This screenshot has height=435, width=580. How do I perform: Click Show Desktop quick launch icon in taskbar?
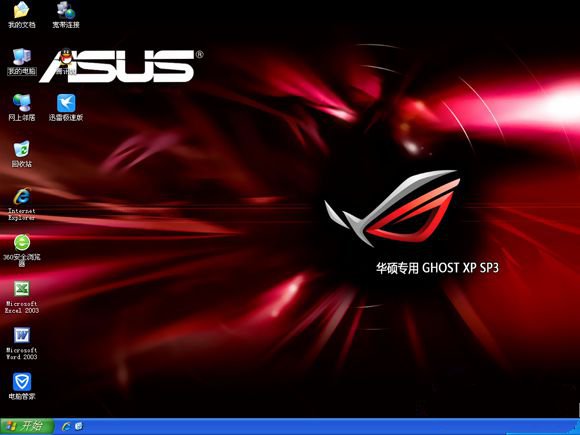click(x=79, y=426)
